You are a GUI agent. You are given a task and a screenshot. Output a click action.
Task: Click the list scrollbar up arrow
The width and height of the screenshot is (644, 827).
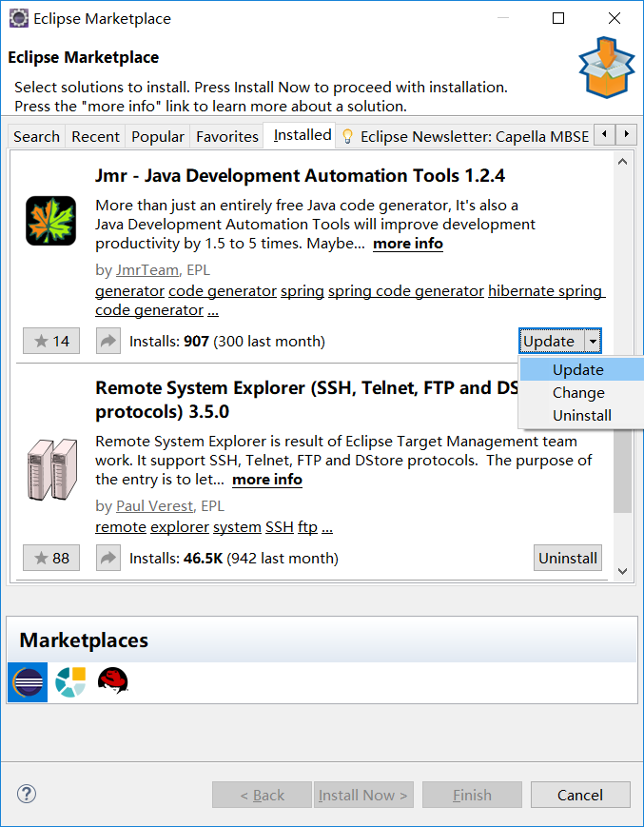(622, 162)
